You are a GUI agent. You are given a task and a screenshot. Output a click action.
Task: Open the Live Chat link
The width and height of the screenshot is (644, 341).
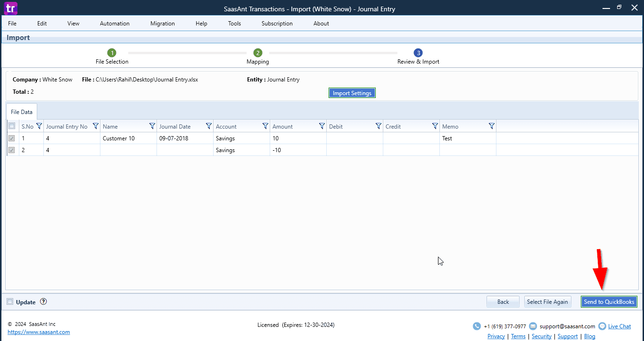(x=619, y=326)
